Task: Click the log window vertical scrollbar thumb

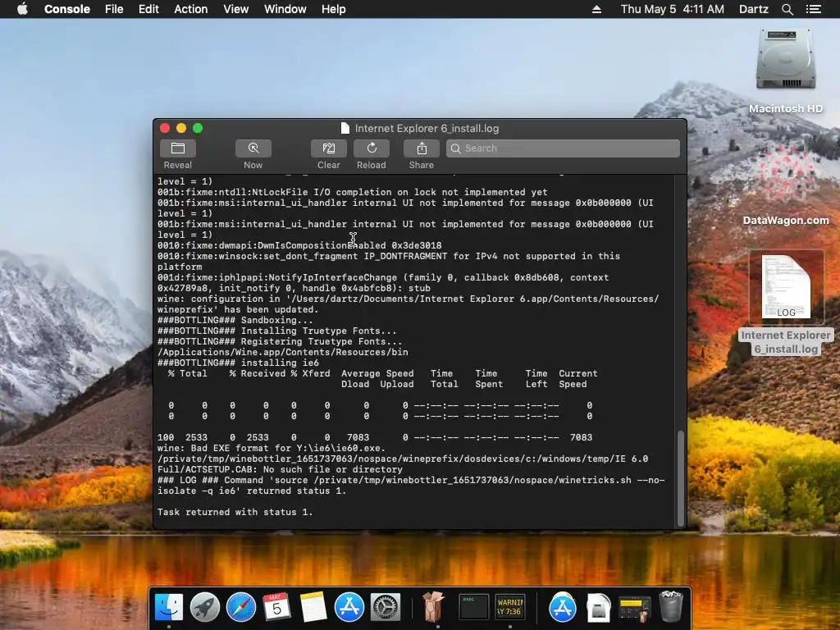Action: tap(681, 478)
